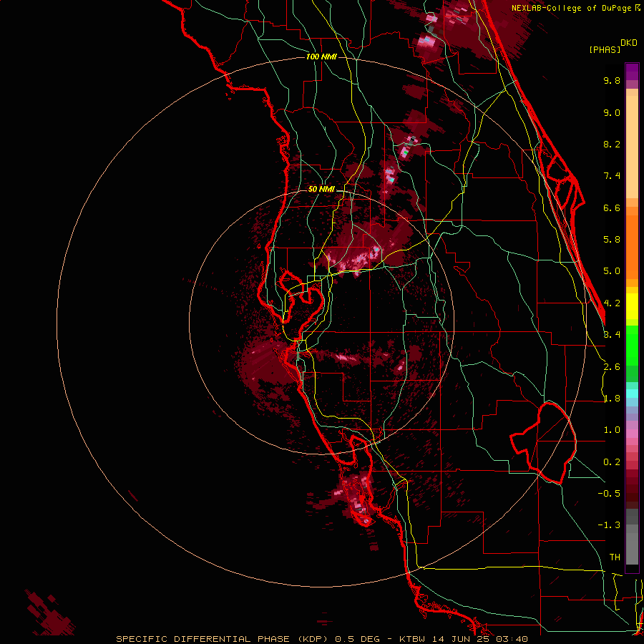Screen dimensions: 644x644
Task: Select the -0.5 scale value
Action: (609, 494)
